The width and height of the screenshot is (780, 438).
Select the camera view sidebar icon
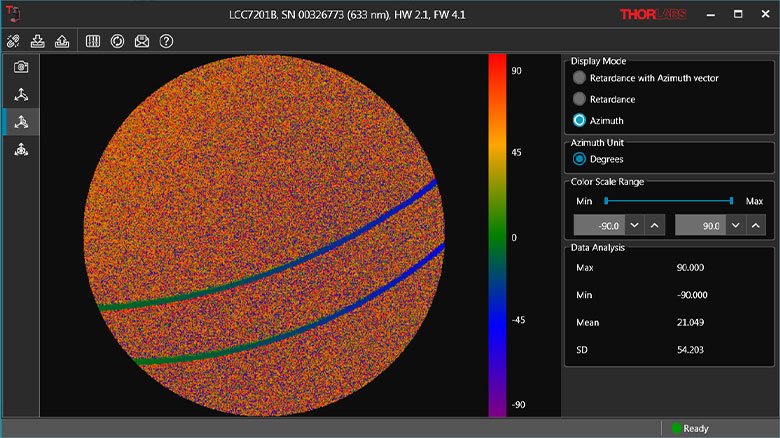[21, 66]
